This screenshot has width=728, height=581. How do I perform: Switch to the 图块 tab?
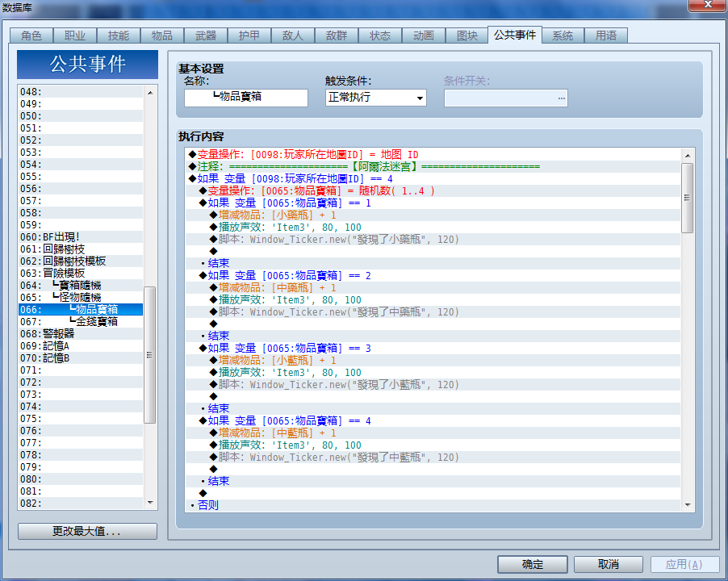coord(467,36)
